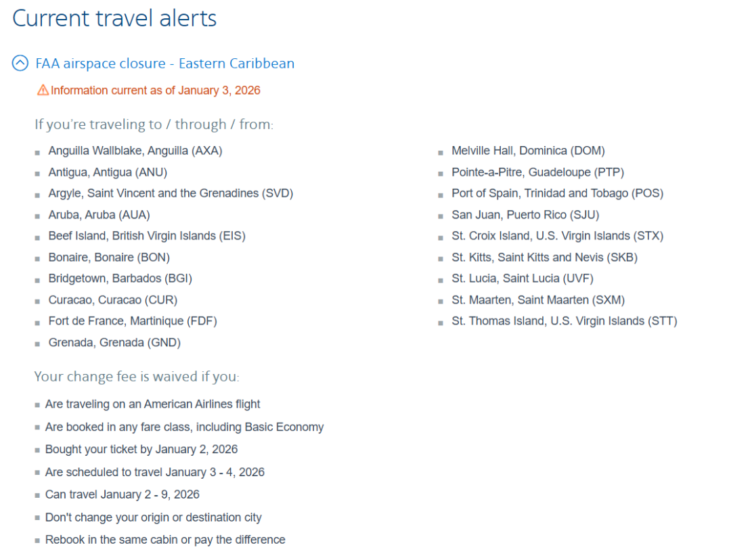Screen dimensions: 731x560
Task: Select Melville Hall, Dominica (DOM)
Action: point(528,151)
